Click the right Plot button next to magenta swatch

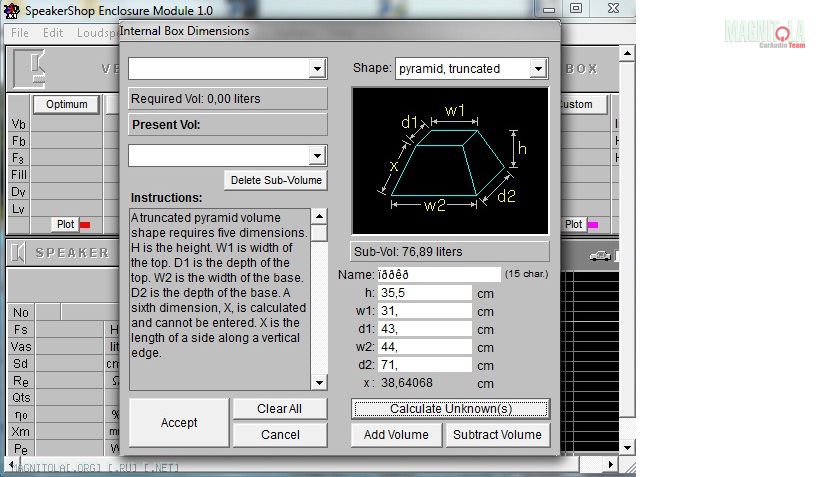click(574, 225)
